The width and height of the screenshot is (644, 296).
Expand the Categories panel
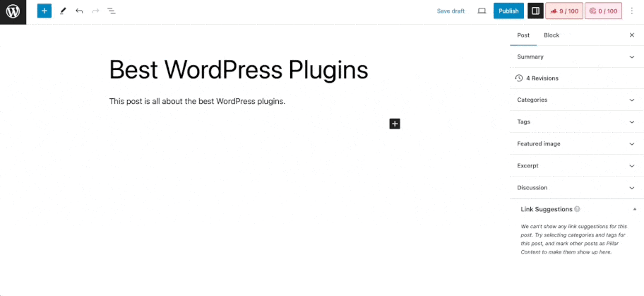pos(576,100)
